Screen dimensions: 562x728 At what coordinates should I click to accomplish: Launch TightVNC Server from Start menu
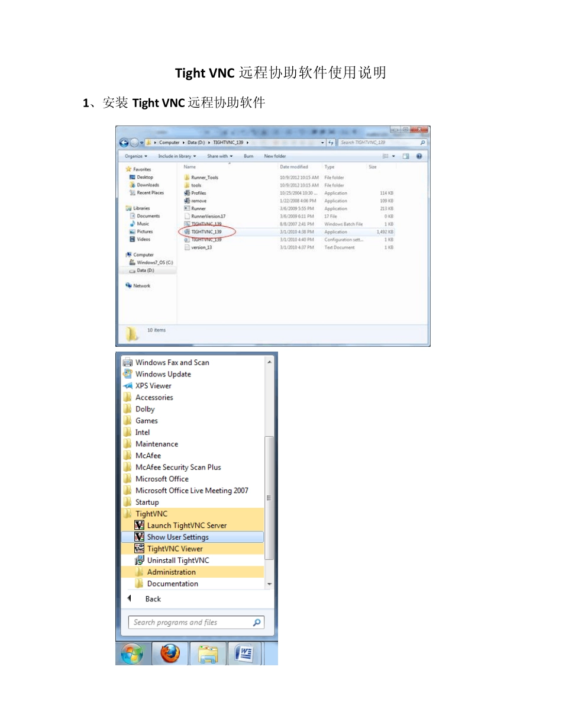click(186, 526)
